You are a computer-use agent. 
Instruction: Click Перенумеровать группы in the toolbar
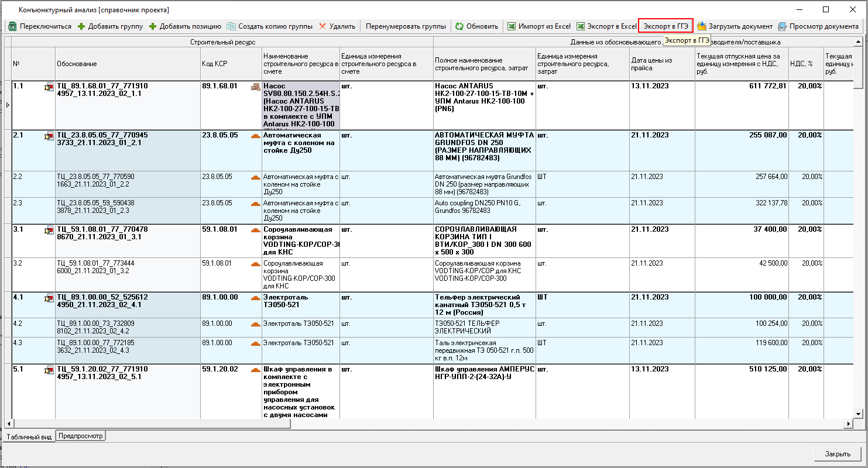click(406, 26)
